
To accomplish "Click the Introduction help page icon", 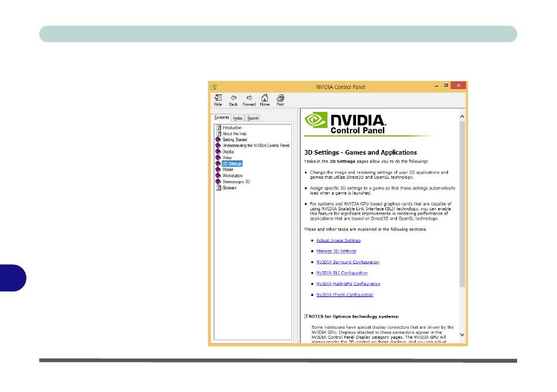I will pyautogui.click(x=219, y=128).
